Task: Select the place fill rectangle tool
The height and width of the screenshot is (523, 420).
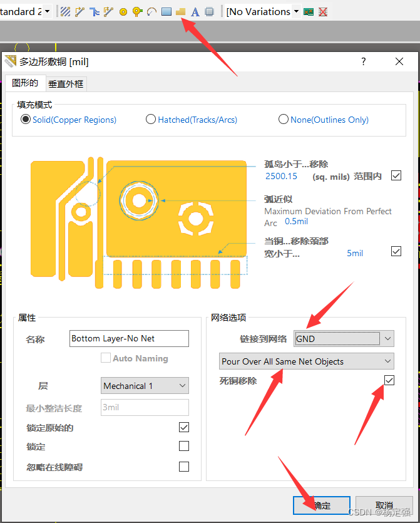Action: point(166,12)
